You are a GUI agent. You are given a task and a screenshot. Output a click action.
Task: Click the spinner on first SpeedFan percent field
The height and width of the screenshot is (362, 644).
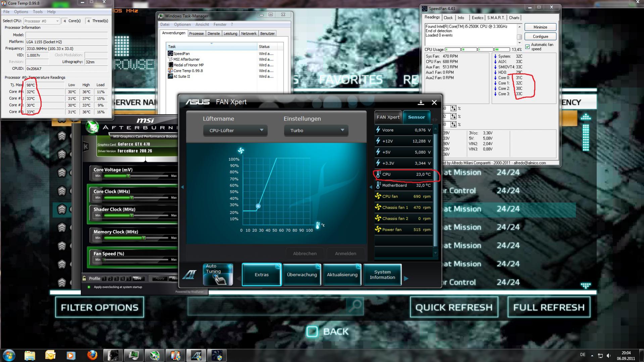coord(453,108)
